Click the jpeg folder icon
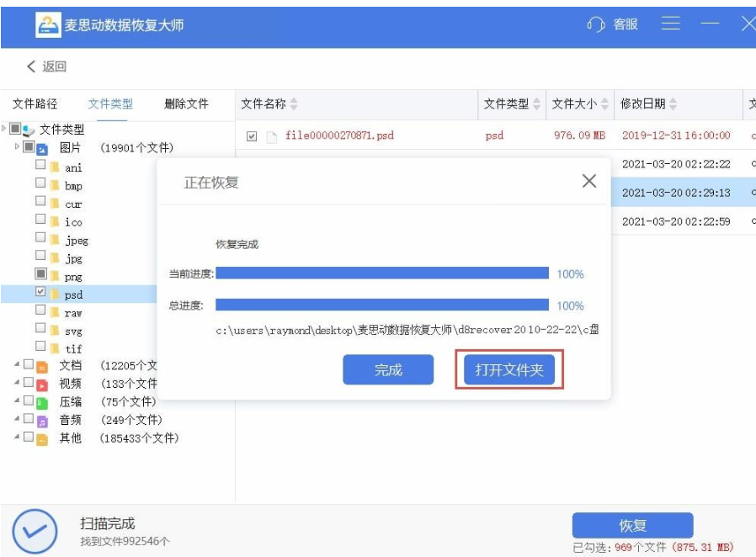This screenshot has width=756, height=557. click(x=55, y=240)
